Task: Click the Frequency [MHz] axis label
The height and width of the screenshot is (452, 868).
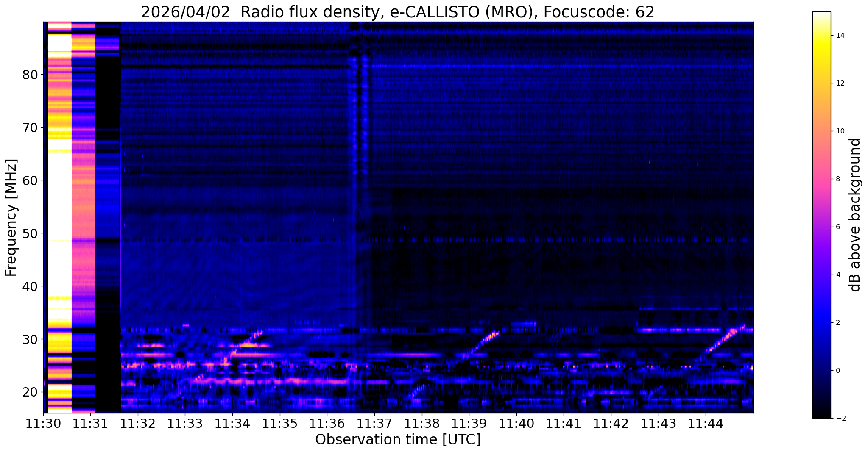Action: (x=11, y=217)
